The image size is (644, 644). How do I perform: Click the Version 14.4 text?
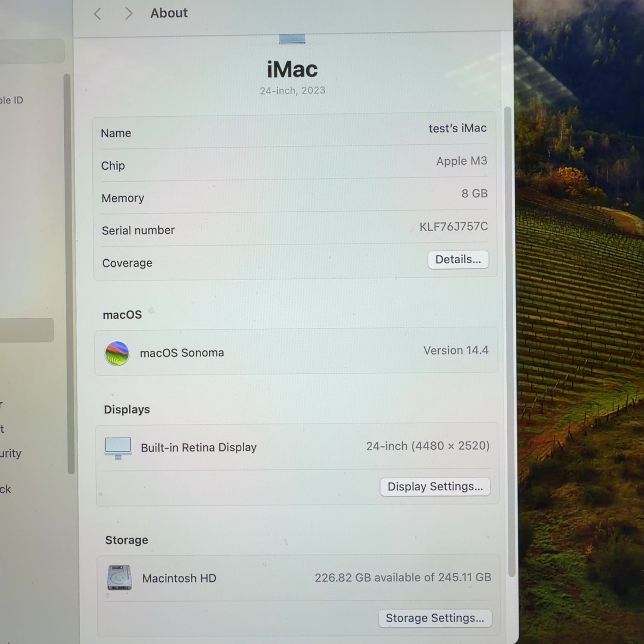pos(456,351)
